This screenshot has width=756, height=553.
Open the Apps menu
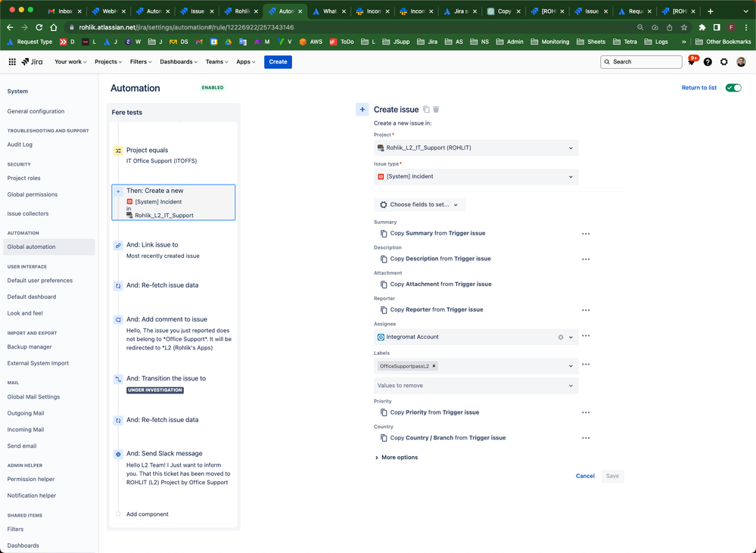click(x=245, y=62)
